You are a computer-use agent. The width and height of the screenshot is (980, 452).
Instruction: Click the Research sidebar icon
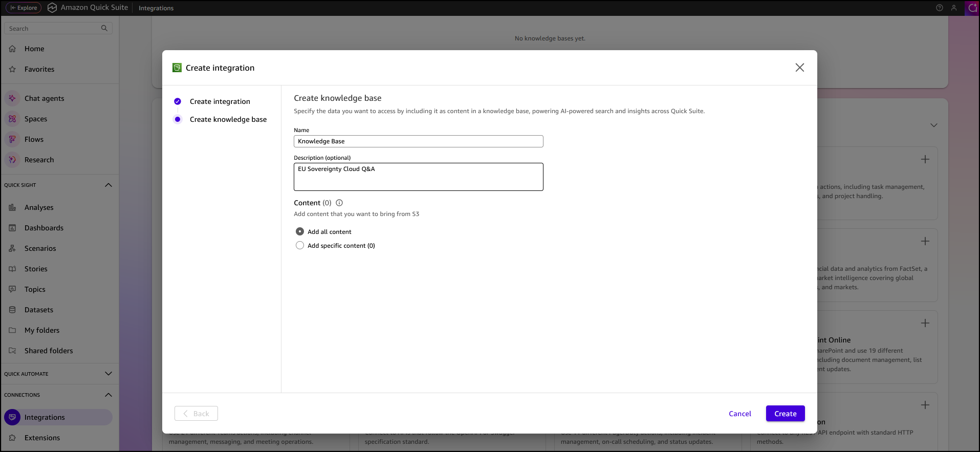[12, 160]
